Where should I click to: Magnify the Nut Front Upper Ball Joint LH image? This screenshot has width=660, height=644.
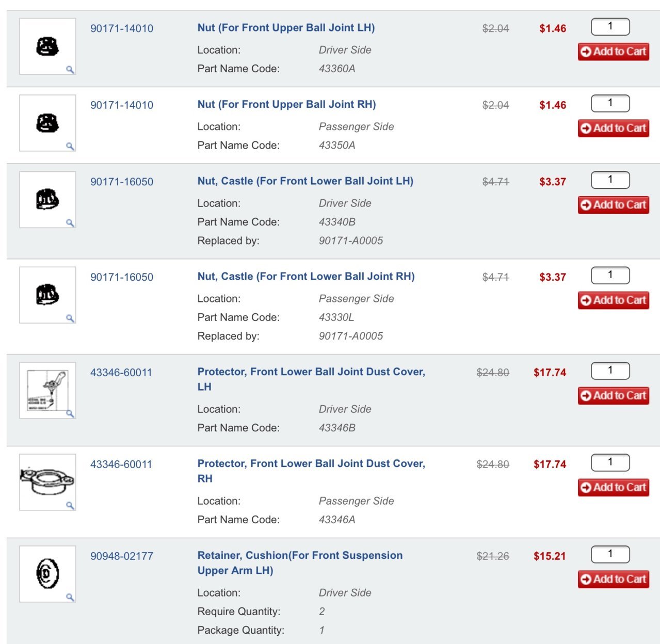point(70,70)
